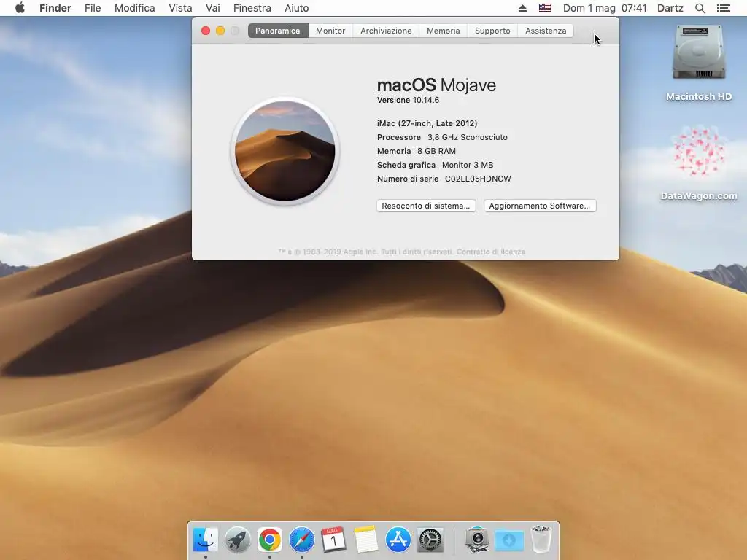Open Spotlight search magnifier

point(700,8)
